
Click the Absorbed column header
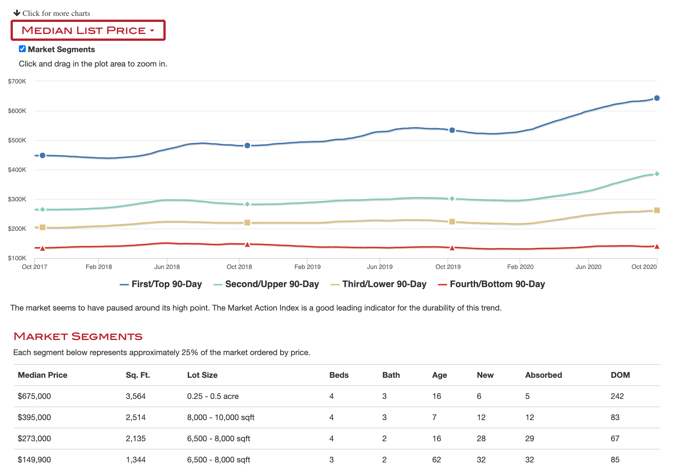[x=544, y=375]
